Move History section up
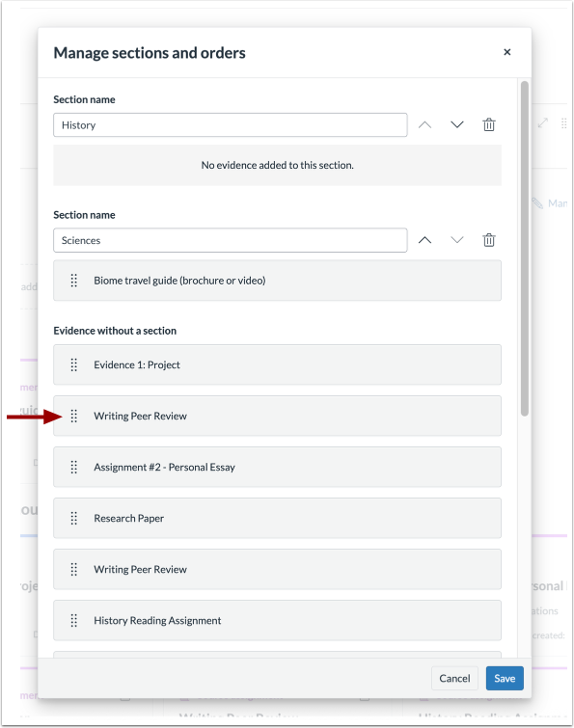Image resolution: width=574 pixels, height=728 pixels. (x=424, y=125)
